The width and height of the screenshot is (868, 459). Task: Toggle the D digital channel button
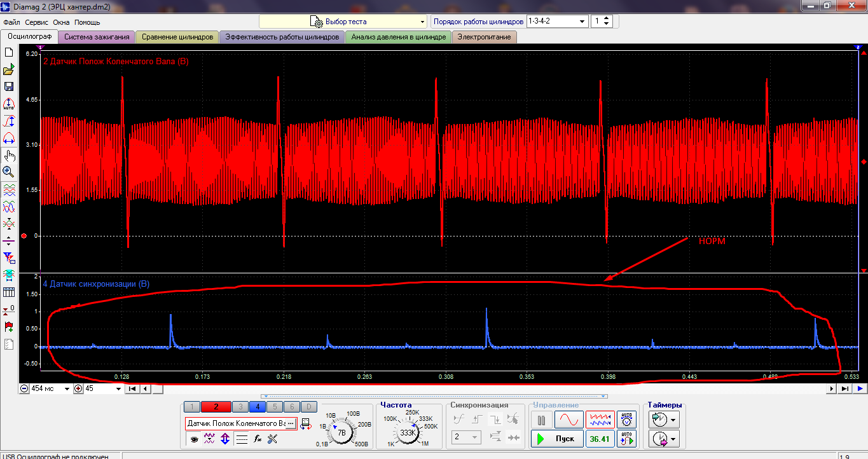(x=308, y=407)
